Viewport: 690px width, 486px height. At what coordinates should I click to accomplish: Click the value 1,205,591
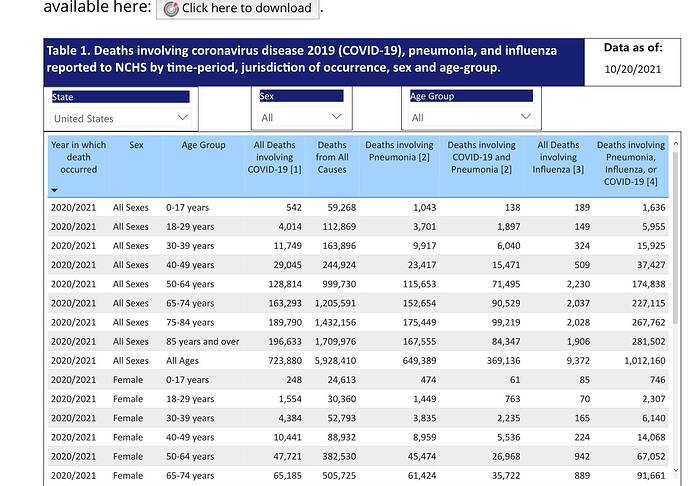click(x=335, y=303)
